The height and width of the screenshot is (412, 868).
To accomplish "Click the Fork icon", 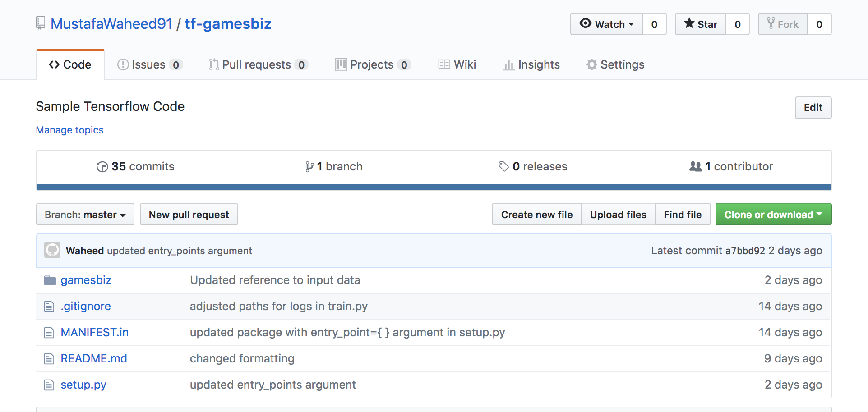I will [x=771, y=23].
